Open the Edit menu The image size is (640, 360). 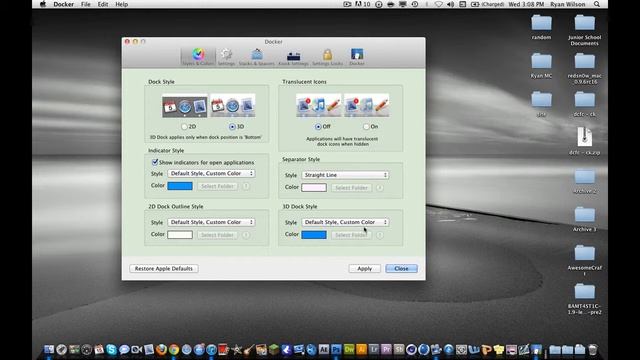(103, 4)
